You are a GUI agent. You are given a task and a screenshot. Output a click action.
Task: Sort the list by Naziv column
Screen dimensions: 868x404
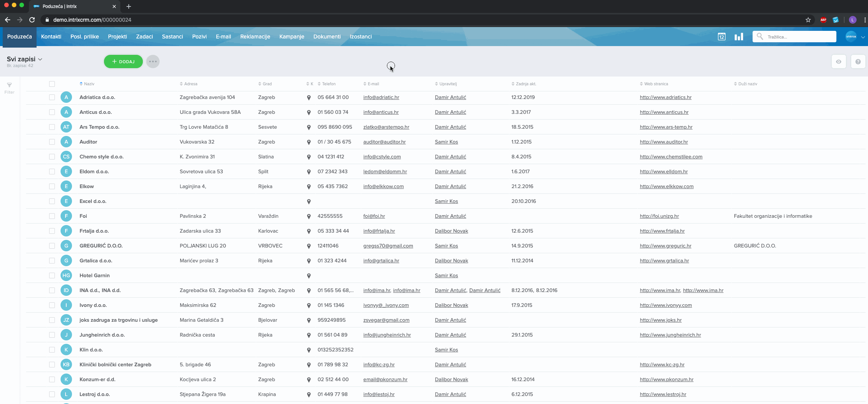point(89,84)
